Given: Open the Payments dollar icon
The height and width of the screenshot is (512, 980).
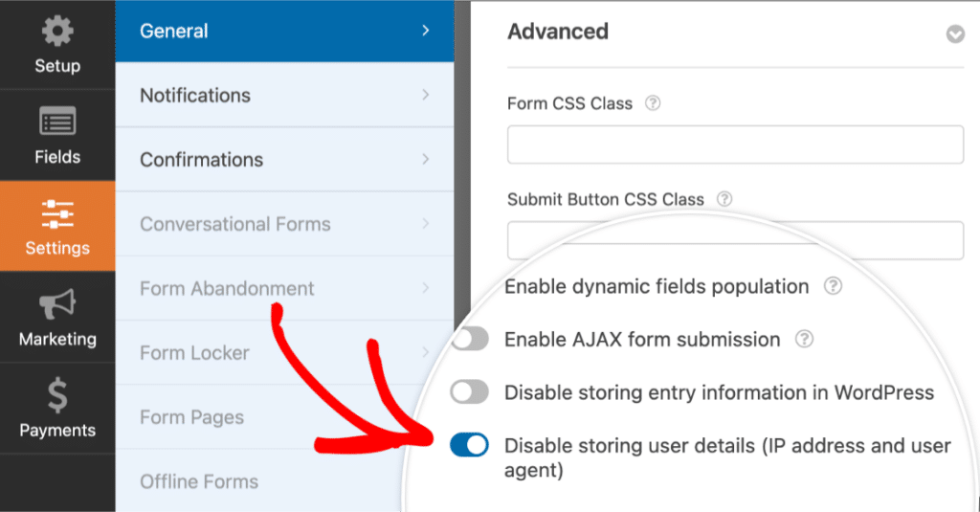Looking at the screenshot, I should (x=57, y=396).
